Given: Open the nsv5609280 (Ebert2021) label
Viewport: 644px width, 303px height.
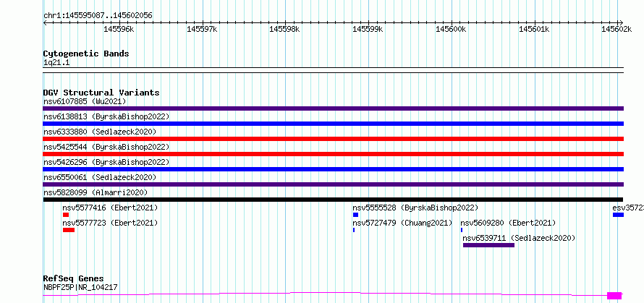Looking at the screenshot, I should [508, 223].
